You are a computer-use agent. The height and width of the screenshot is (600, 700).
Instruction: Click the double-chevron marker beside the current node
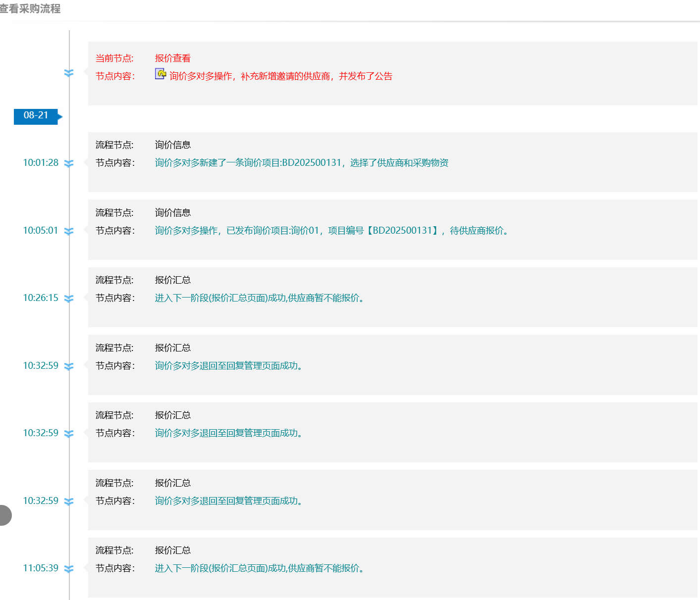(x=69, y=73)
